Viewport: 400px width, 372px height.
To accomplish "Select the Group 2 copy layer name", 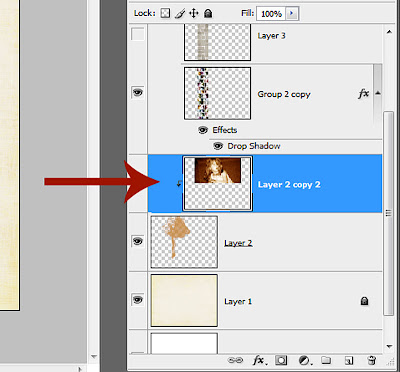I will point(284,94).
